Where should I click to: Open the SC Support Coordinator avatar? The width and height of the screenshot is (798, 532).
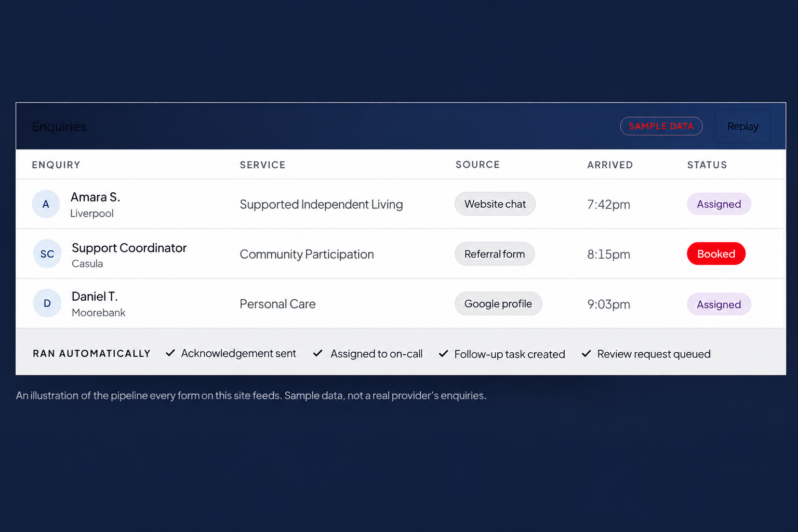tap(47, 254)
